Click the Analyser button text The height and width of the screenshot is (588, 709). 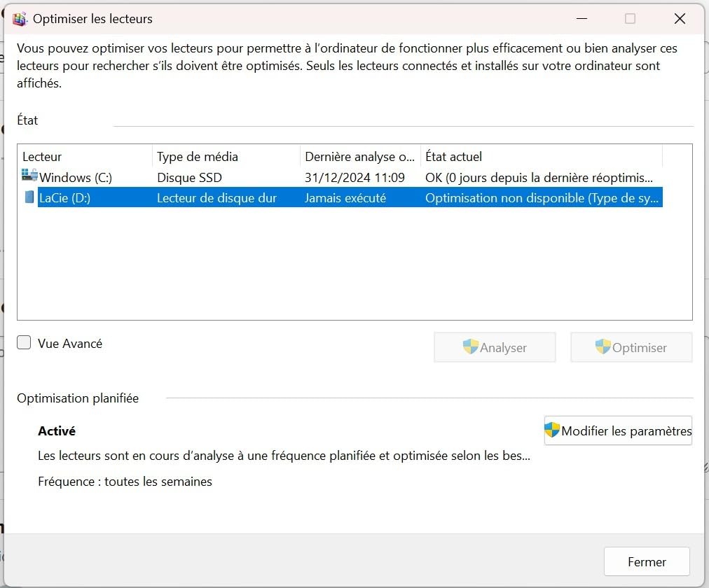tap(503, 348)
